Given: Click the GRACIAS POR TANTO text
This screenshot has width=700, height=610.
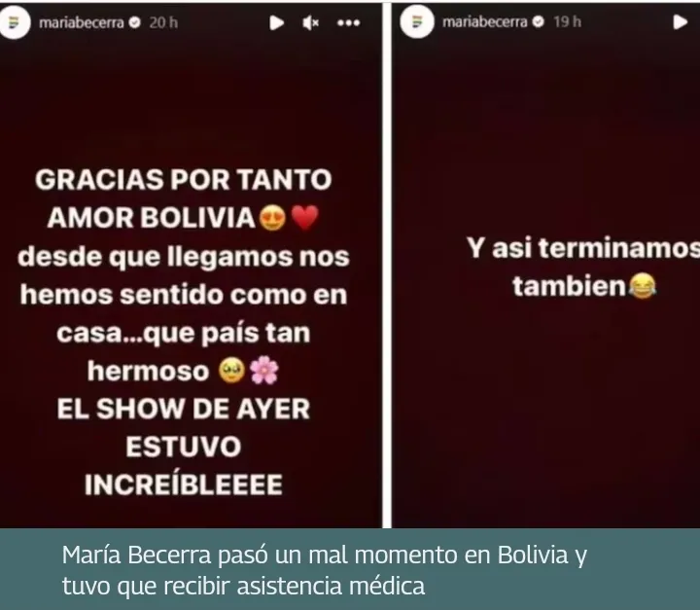Looking at the screenshot, I should (x=184, y=180).
